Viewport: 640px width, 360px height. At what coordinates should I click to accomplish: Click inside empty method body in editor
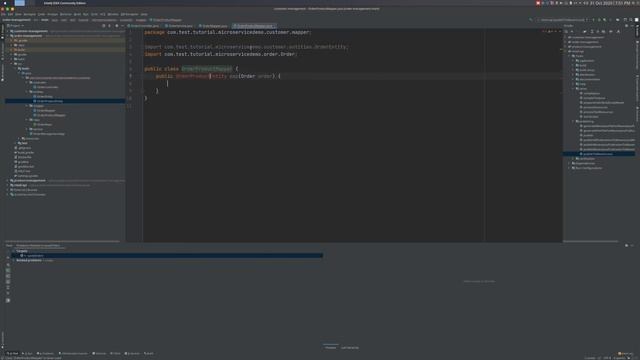tap(167, 83)
